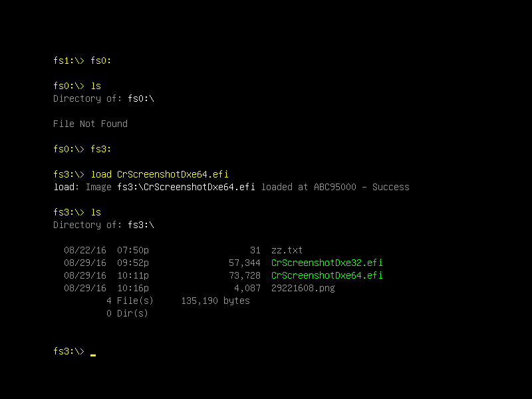Click the green CrScreenshotDxe32.efi file entry
Viewport: 532px width, 399px height.
(x=327, y=263)
